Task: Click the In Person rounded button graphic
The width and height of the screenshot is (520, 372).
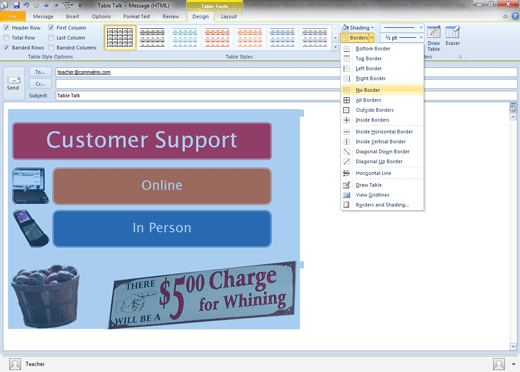Action: click(162, 228)
